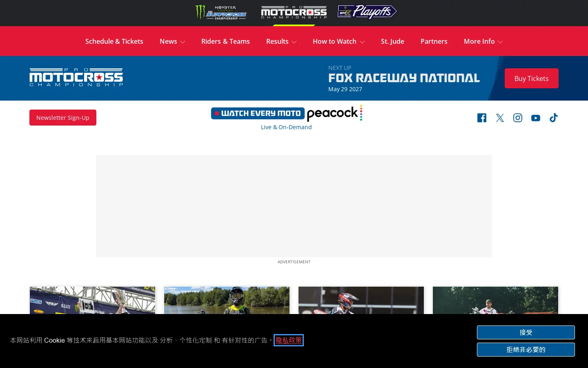Click the Buy Tickets button
The height and width of the screenshot is (368, 588).
[x=532, y=78]
